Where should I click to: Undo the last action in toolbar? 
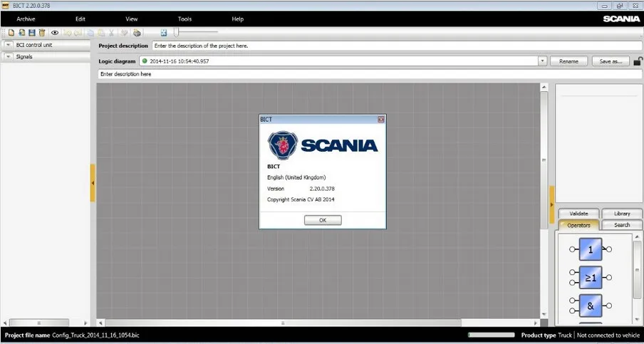67,33
